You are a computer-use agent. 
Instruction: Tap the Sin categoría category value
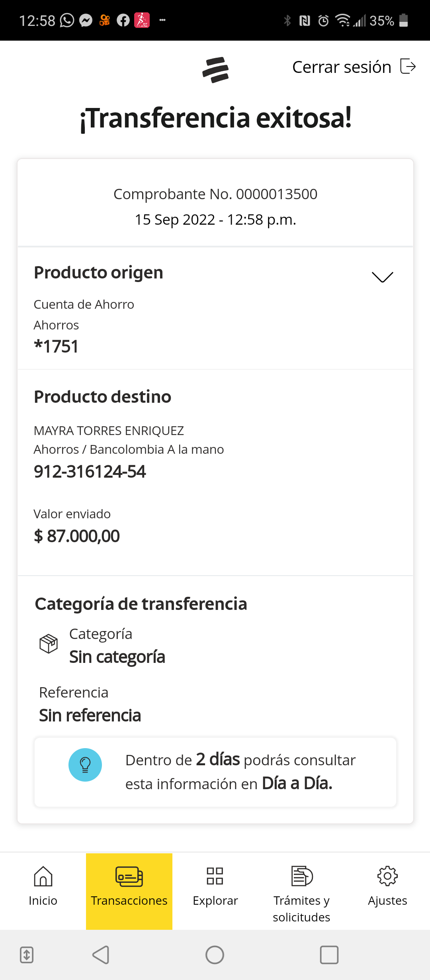117,657
